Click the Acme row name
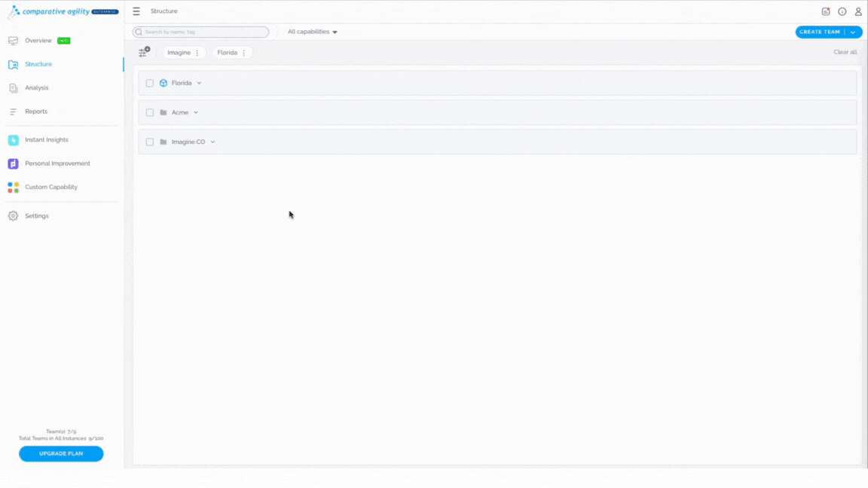This screenshot has width=868, height=488. pos(180,112)
